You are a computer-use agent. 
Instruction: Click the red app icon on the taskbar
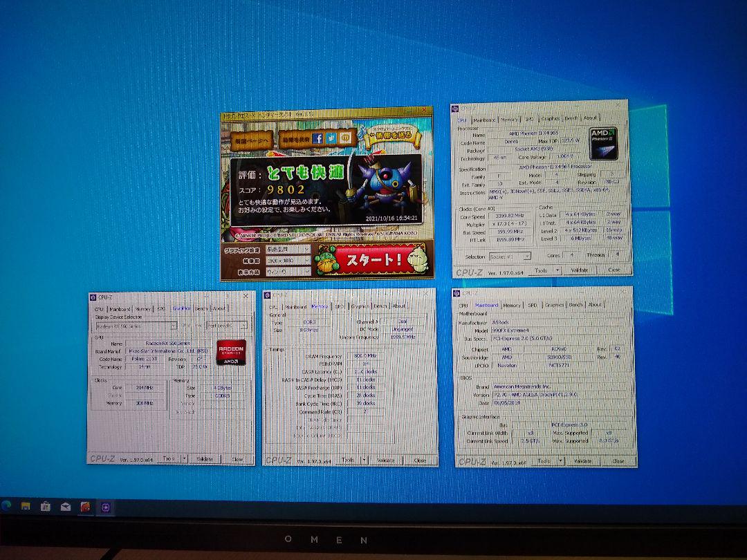click(x=86, y=507)
